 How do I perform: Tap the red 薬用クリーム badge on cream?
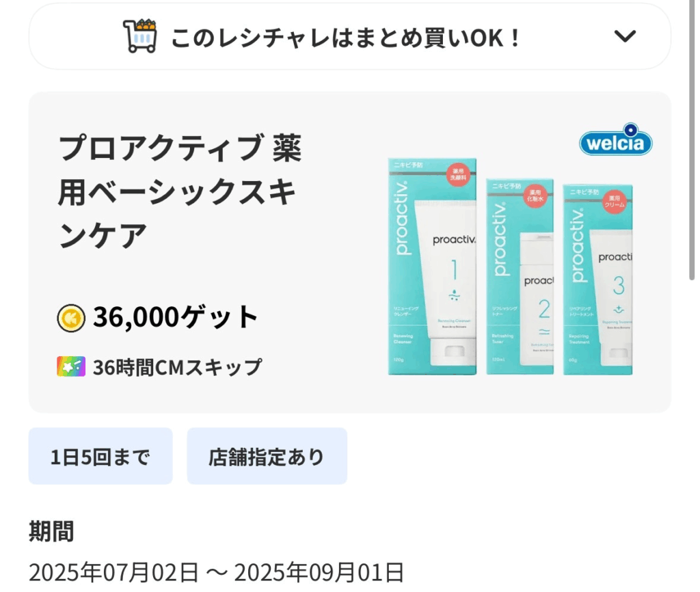[x=615, y=202]
